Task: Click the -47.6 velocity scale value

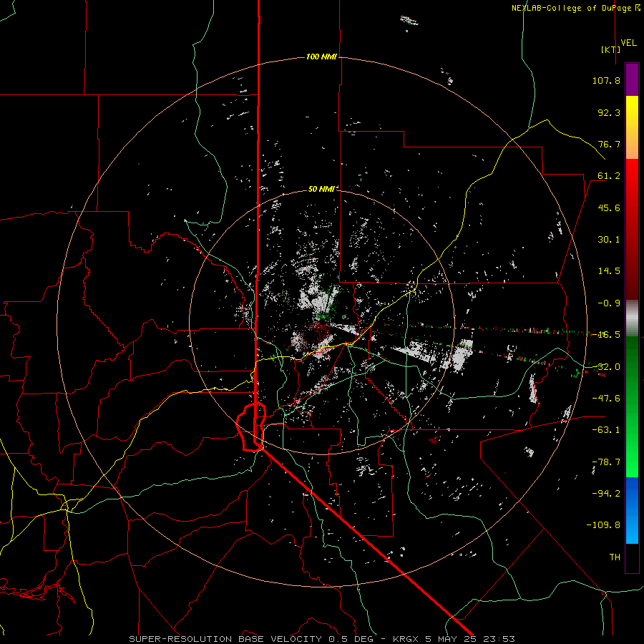Action: pos(606,399)
